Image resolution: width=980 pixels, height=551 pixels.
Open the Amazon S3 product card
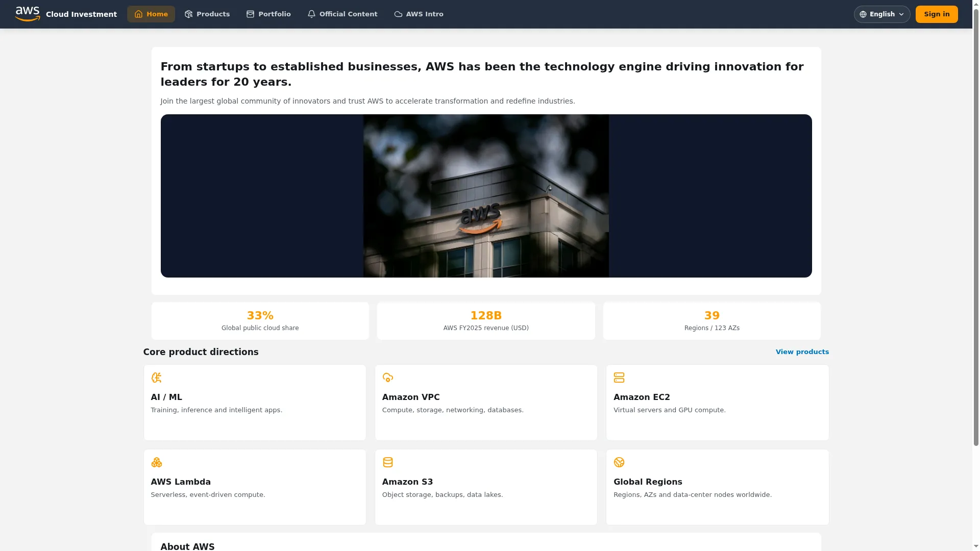coord(486,487)
